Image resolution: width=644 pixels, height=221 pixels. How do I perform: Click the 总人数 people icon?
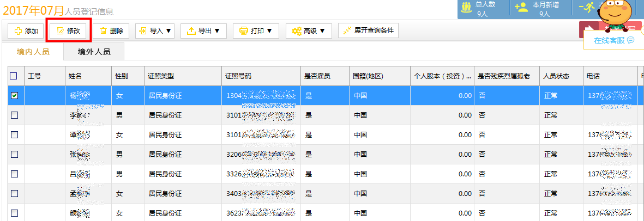(x=466, y=8)
